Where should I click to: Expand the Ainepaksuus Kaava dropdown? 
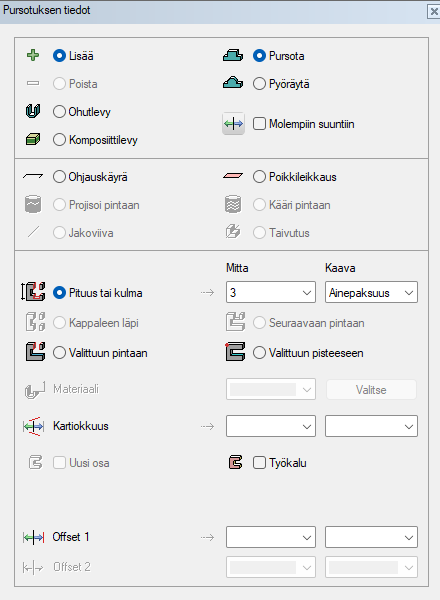pos(371,292)
